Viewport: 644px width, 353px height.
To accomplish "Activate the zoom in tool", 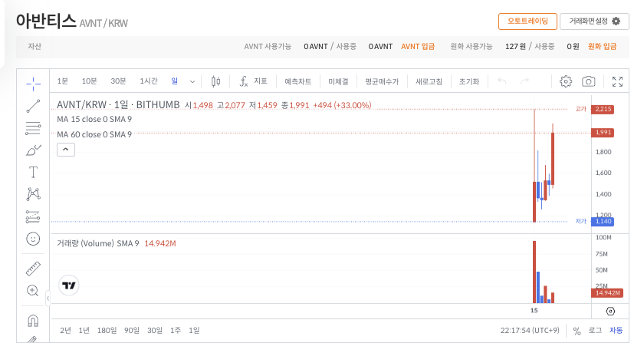I will 33,291.
